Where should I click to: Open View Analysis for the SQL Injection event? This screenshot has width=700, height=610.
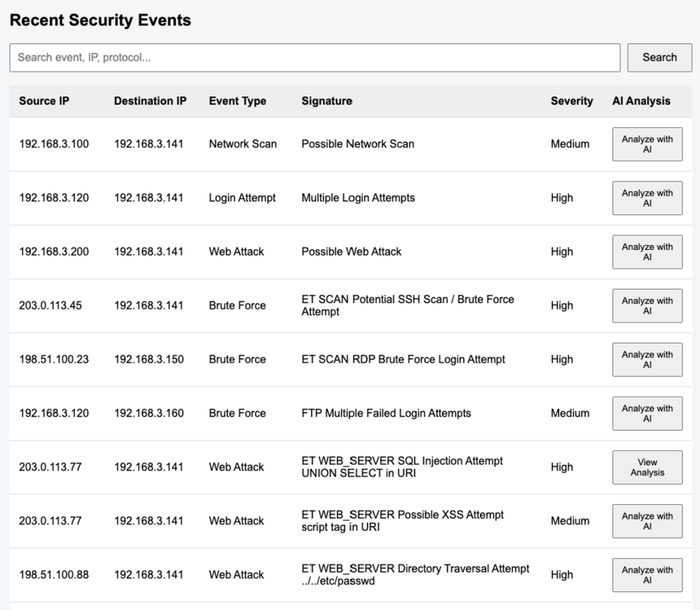(647, 467)
